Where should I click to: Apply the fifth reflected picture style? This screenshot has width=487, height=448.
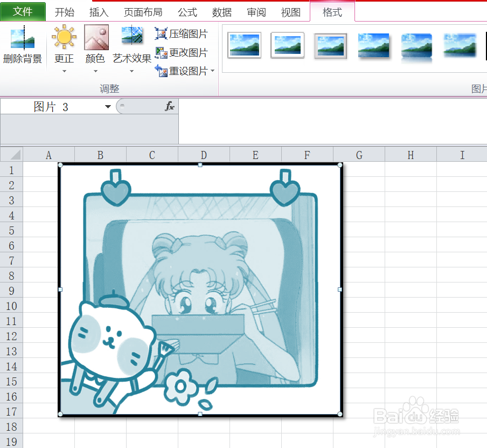[x=417, y=47]
